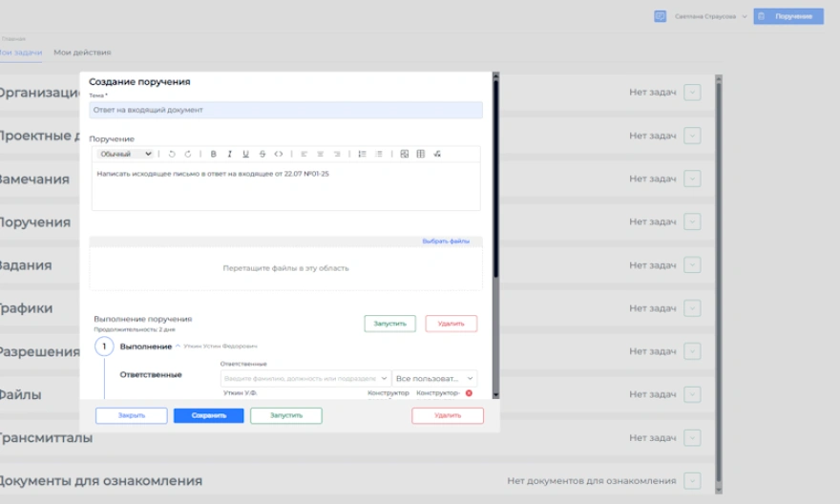The image size is (840, 504).
Task: Open the notifications icon beside the user name
Action: tap(660, 16)
